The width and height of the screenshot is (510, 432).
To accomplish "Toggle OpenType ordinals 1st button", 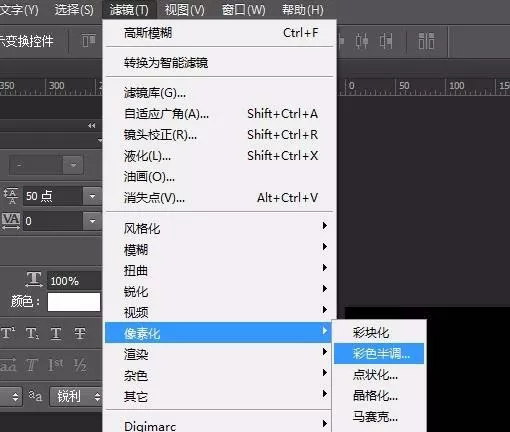I will point(56,365).
